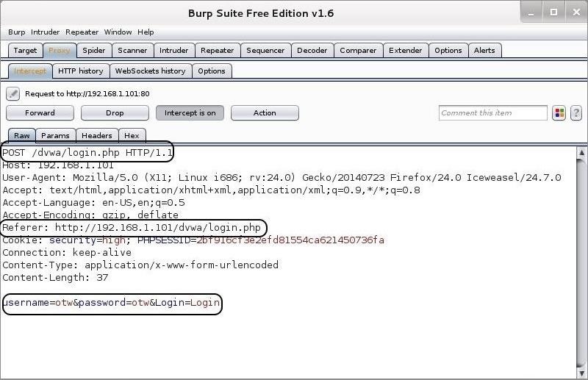This screenshot has height=380, width=588.
Task: Open the Intruder menu in menu bar
Action: pyautogui.click(x=45, y=32)
